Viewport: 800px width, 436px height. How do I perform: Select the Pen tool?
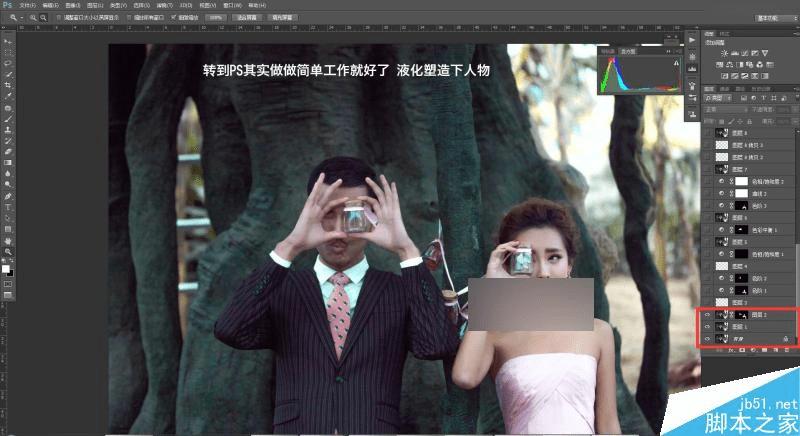(x=8, y=196)
